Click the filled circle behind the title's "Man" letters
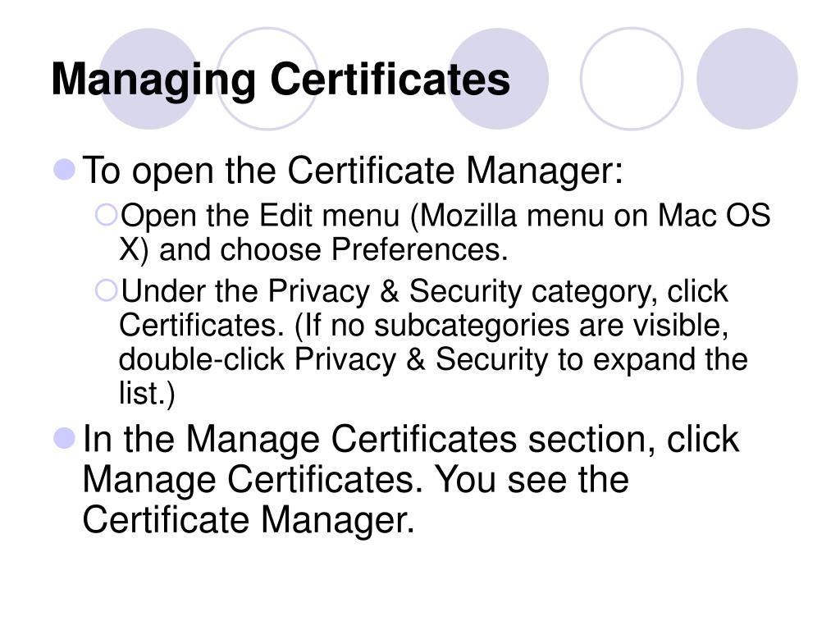The width and height of the screenshot is (840, 630). point(150,79)
